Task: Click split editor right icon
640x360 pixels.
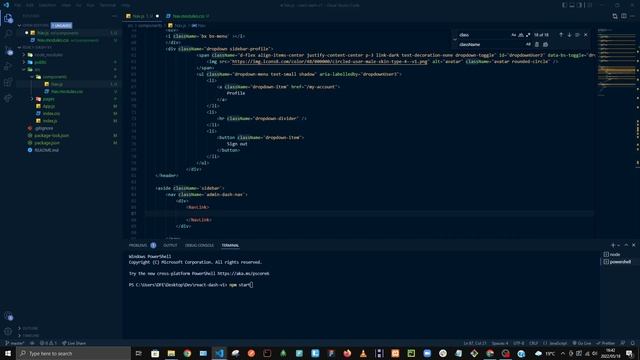Action: coord(624,16)
